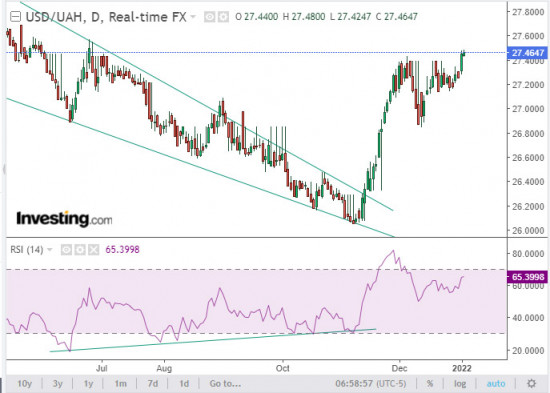Click the 26.4000 price axis label
The image size is (550, 393).
pyautogui.click(x=528, y=182)
